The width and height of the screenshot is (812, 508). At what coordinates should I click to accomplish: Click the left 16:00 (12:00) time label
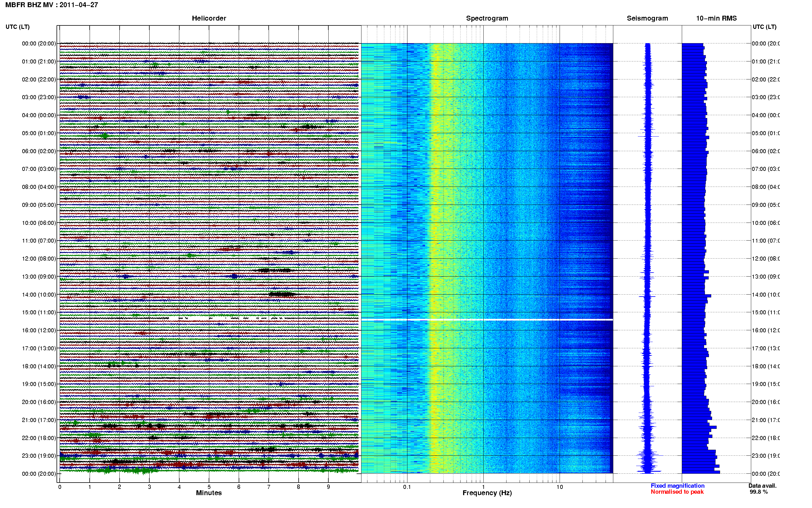point(39,331)
